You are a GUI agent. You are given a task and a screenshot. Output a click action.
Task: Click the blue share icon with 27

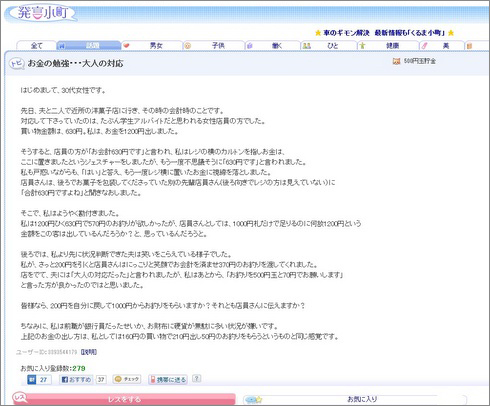[32, 379]
